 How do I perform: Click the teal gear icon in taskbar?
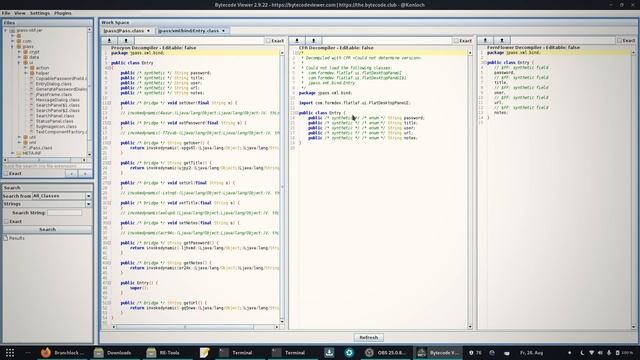pyautogui.click(x=349, y=353)
